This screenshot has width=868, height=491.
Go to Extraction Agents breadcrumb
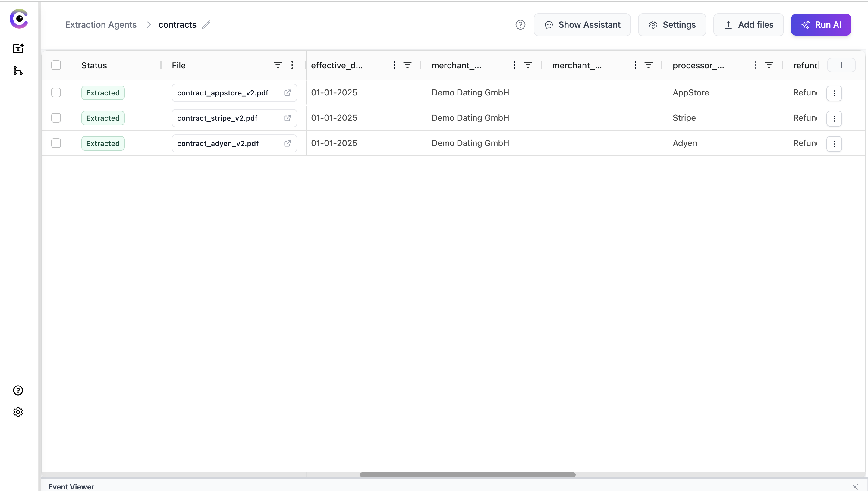(x=101, y=25)
